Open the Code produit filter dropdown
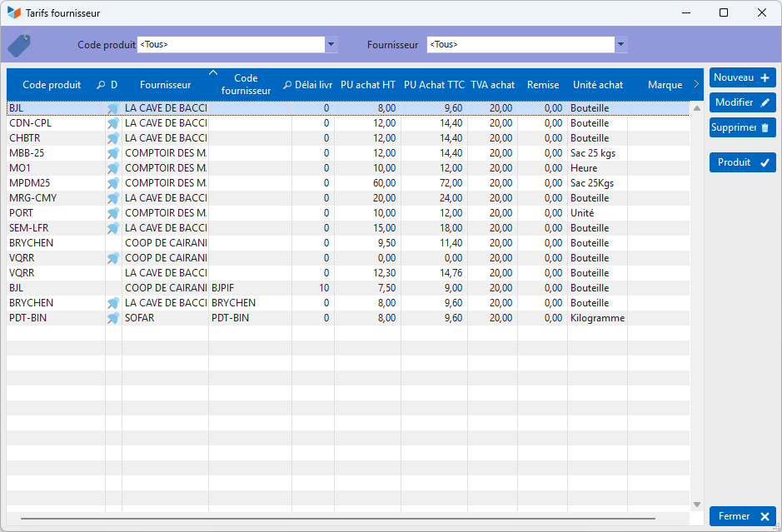782x532 pixels. [330, 45]
